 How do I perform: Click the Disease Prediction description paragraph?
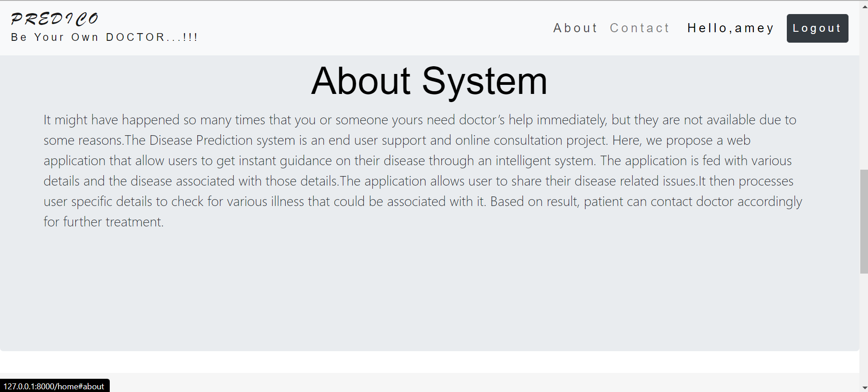(422, 170)
